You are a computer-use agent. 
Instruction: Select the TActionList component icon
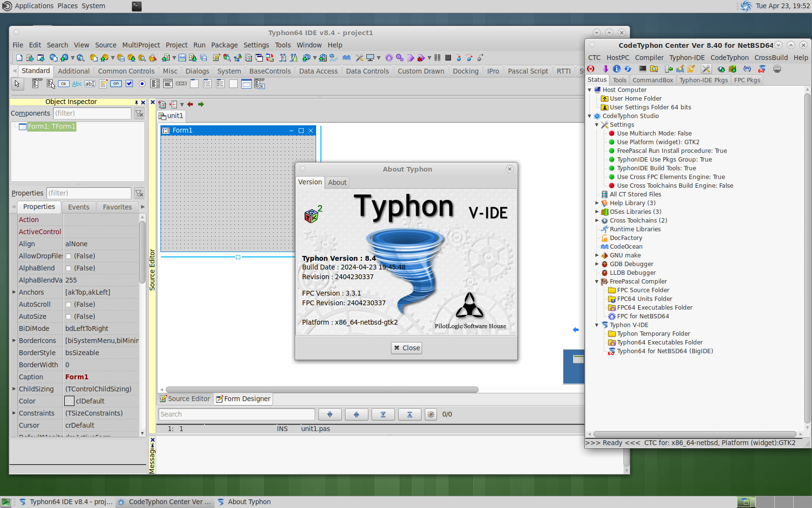[x=260, y=84]
